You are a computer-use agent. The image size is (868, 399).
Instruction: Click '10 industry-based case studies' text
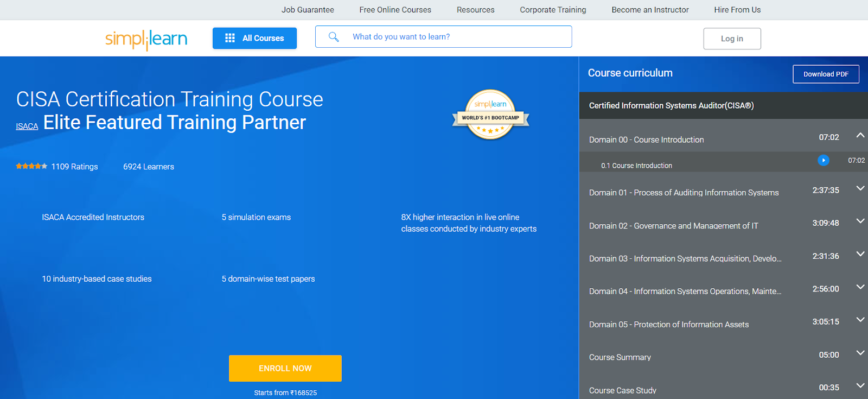pyautogui.click(x=97, y=279)
